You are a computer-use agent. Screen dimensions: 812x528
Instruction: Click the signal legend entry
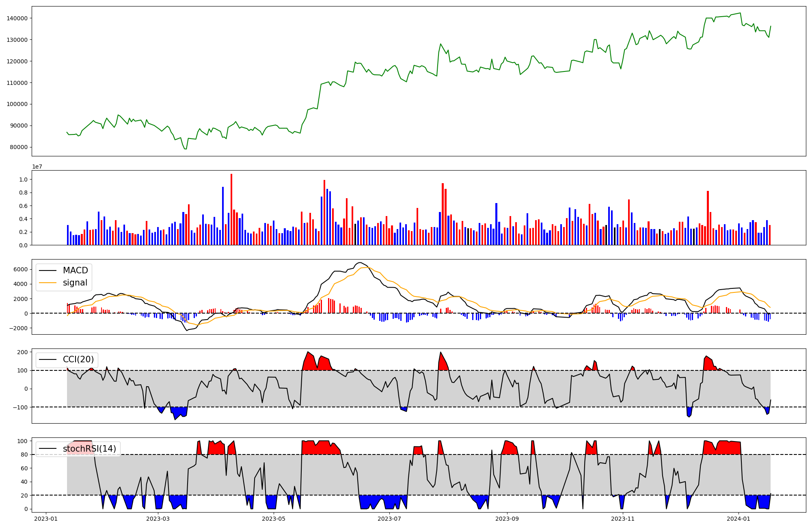pos(75,283)
